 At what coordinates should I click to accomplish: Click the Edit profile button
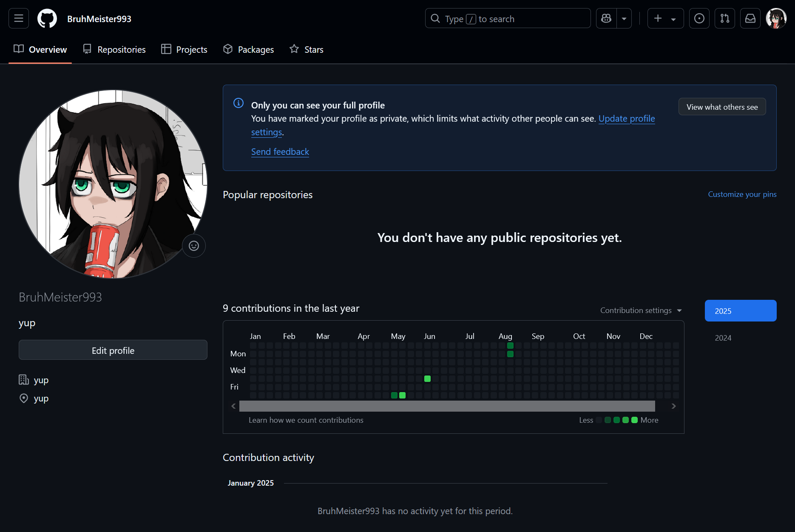(x=113, y=350)
